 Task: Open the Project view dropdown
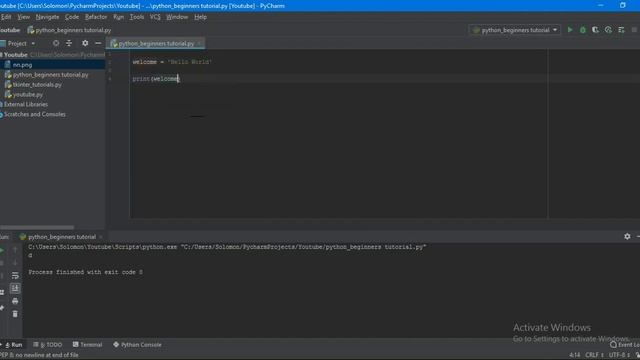(33, 44)
